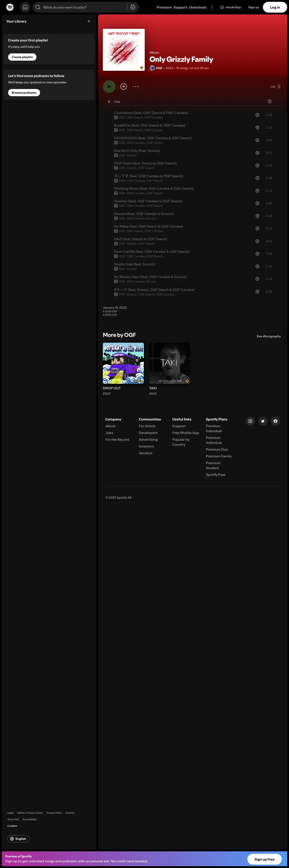Go to Home via house icon
The image size is (289, 868).
pyautogui.click(x=25, y=7)
